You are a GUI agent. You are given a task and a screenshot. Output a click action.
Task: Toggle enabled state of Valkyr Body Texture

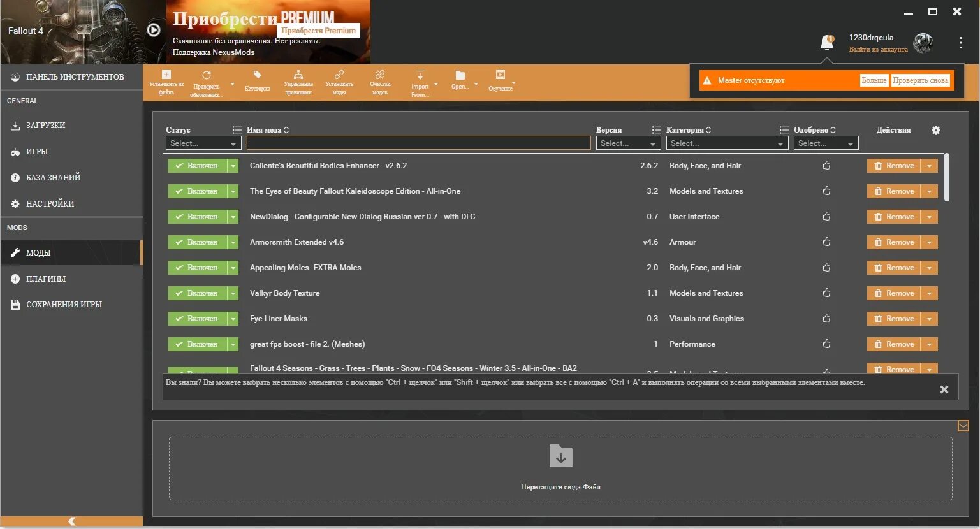[x=198, y=293]
